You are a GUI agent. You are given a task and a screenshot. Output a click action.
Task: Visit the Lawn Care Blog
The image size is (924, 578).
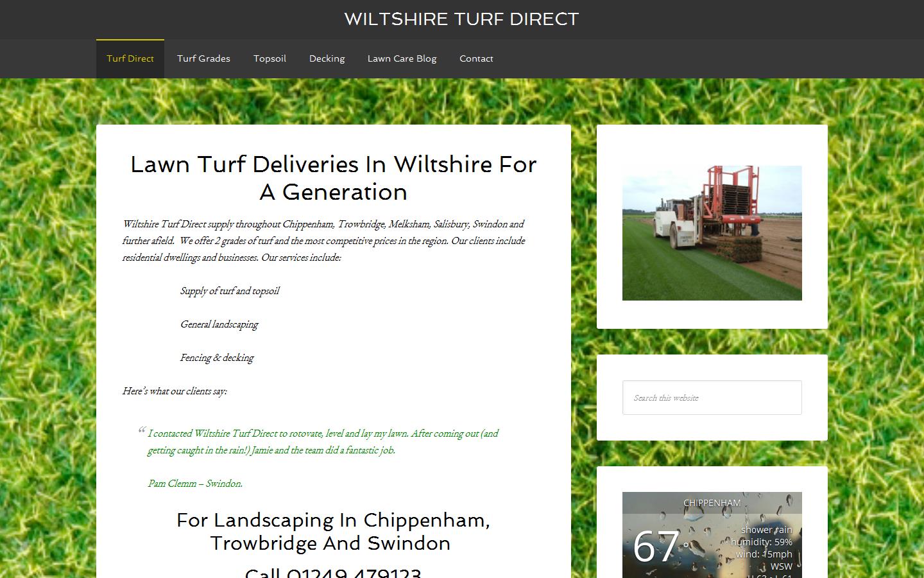402,58
